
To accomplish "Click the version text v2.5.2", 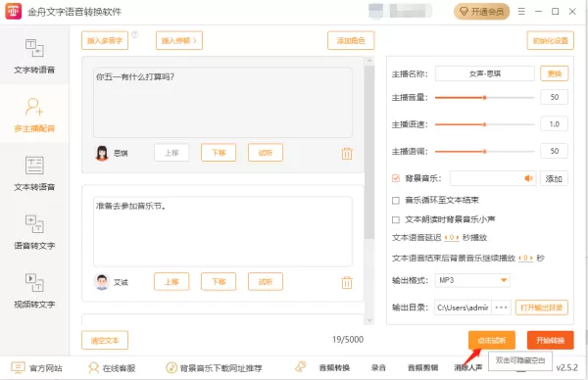I will 566,367.
